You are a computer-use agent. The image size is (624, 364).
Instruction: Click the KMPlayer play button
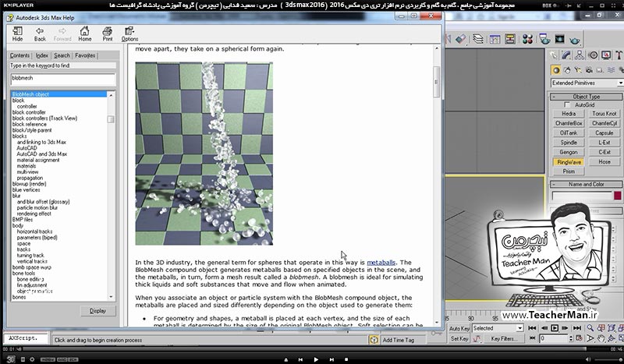point(316,359)
